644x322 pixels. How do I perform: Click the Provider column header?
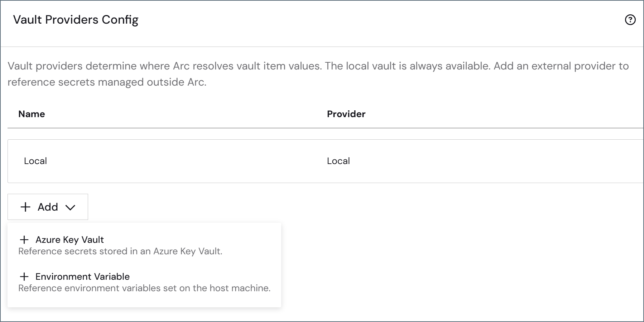click(x=346, y=114)
